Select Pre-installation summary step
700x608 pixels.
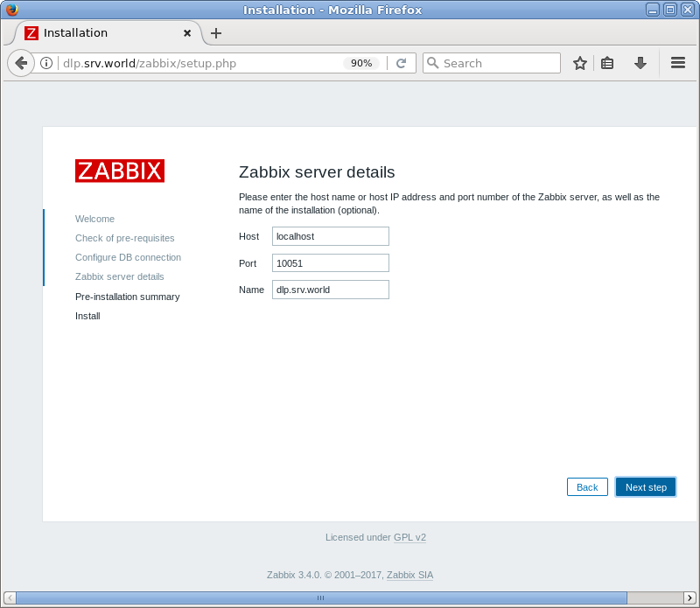coord(127,297)
